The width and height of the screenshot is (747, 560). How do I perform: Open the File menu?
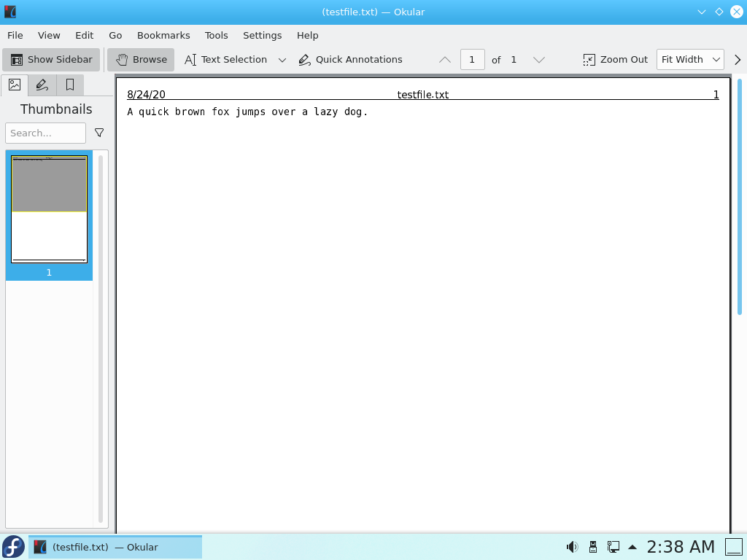(x=15, y=35)
